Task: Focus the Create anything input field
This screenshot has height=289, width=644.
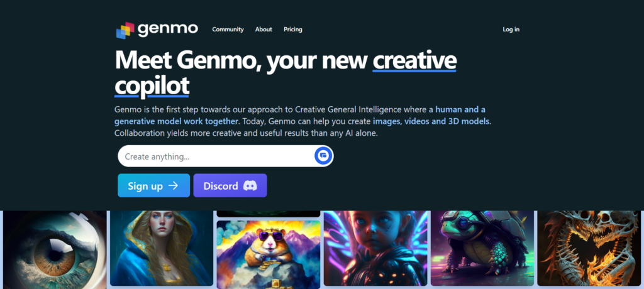Action: click(218, 156)
